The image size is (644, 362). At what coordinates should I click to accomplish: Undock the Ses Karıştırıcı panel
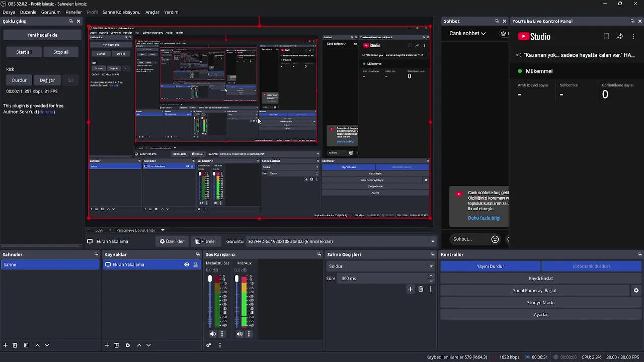coord(319,254)
